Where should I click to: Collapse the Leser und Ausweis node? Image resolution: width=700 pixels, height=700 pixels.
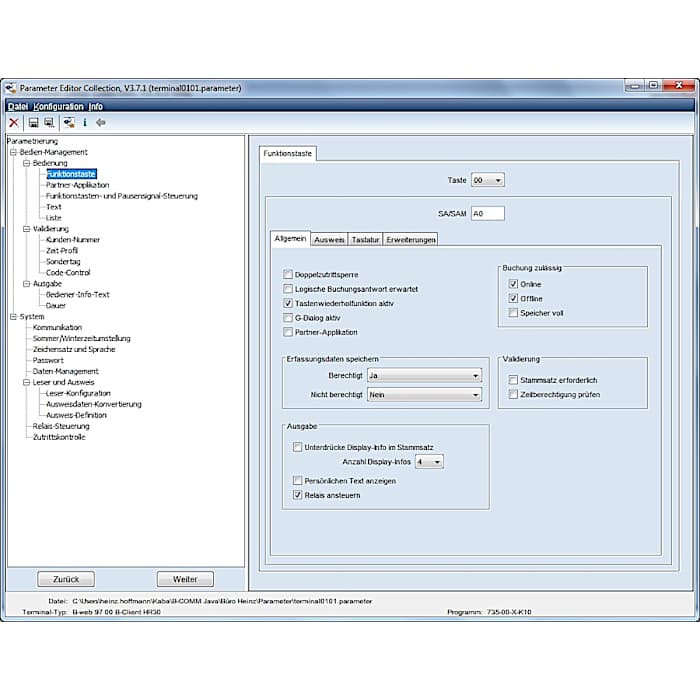(26, 382)
